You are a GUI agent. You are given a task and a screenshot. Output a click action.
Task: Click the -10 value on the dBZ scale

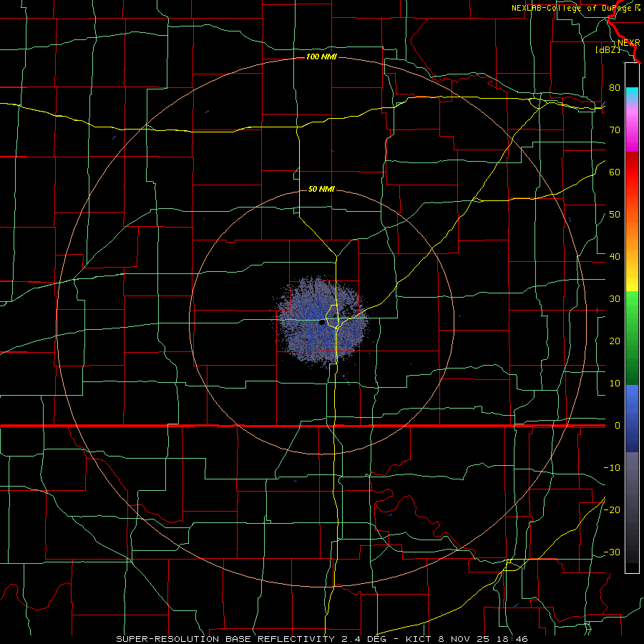[612, 468]
